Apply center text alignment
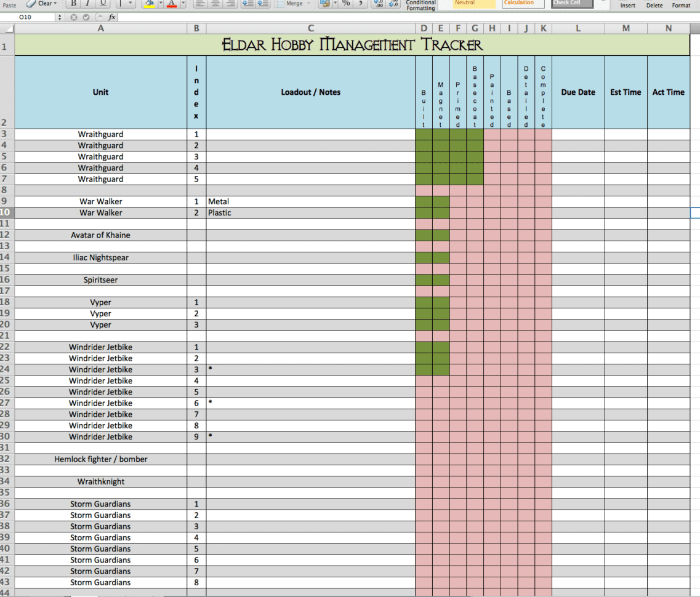700x597 pixels. pos(214,4)
